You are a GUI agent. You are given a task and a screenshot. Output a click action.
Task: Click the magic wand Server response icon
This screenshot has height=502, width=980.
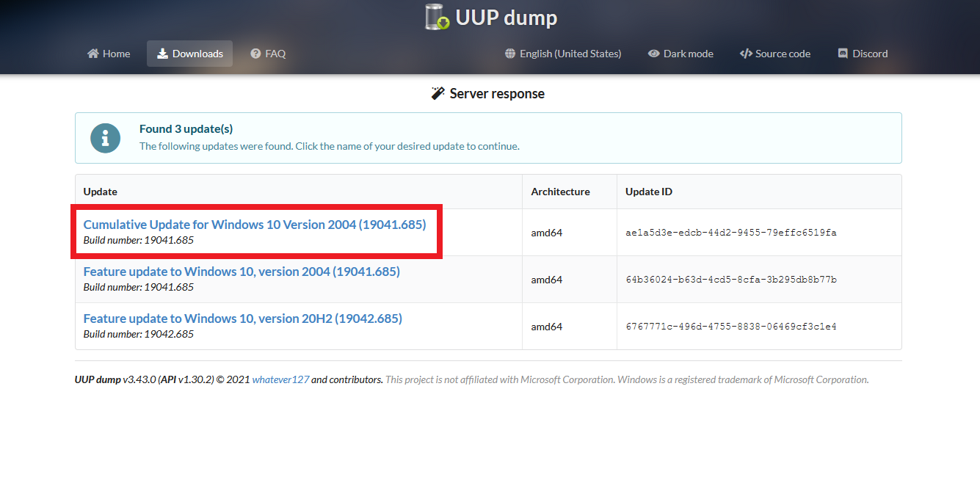coord(438,93)
